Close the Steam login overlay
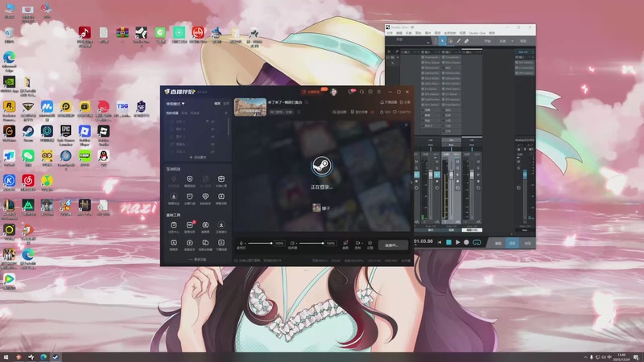 tap(407, 125)
